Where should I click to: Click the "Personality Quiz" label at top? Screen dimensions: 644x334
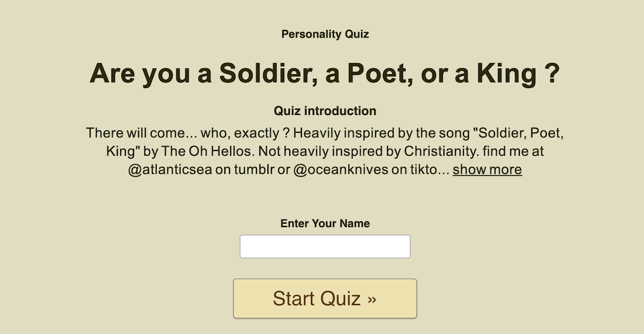click(x=325, y=34)
